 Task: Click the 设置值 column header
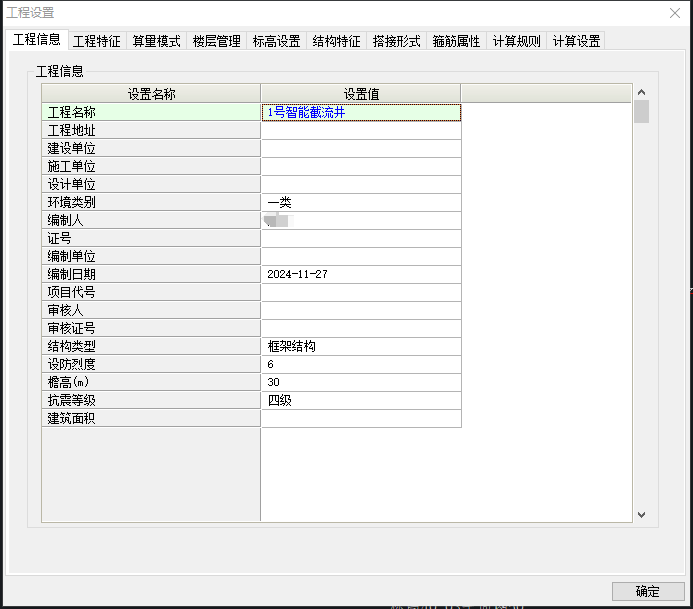361,94
